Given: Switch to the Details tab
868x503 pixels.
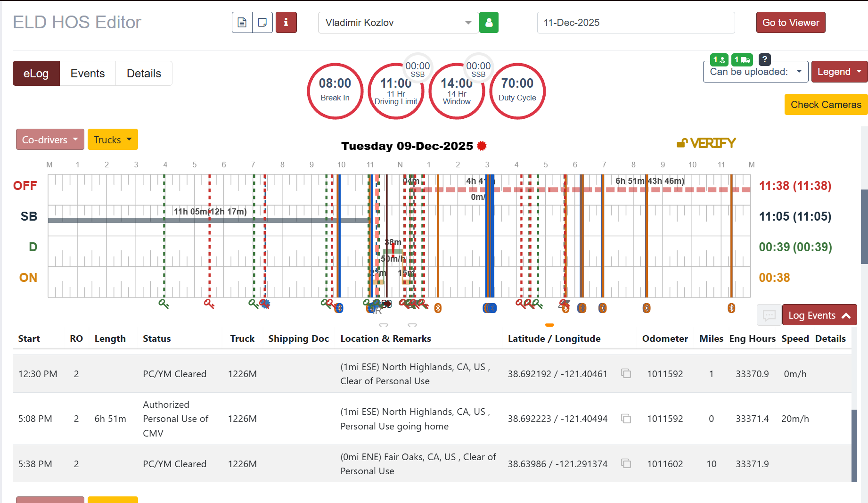Looking at the screenshot, I should (144, 74).
